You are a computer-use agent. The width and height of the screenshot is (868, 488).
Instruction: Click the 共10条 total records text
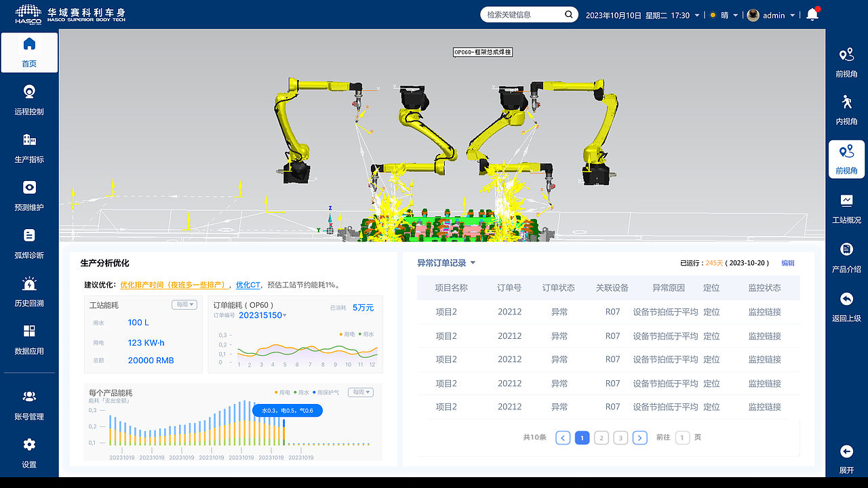[535, 438]
